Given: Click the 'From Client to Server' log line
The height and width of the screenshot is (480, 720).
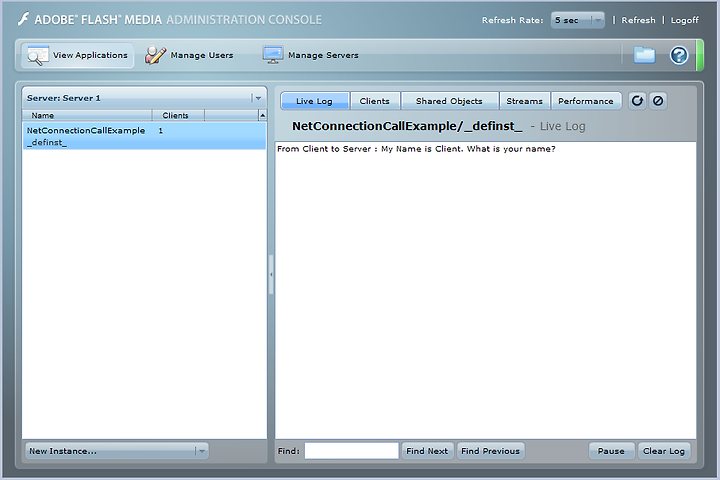Looking at the screenshot, I should point(416,149).
